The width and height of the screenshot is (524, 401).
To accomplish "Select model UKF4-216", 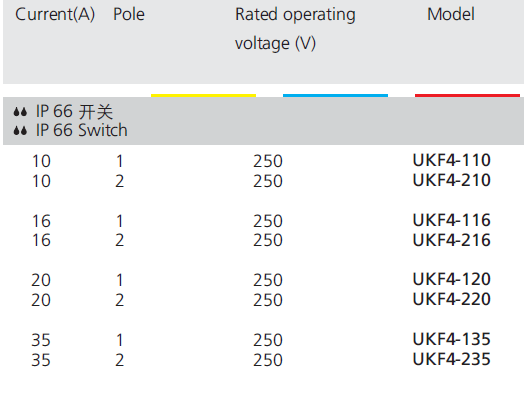I will (x=451, y=240).
